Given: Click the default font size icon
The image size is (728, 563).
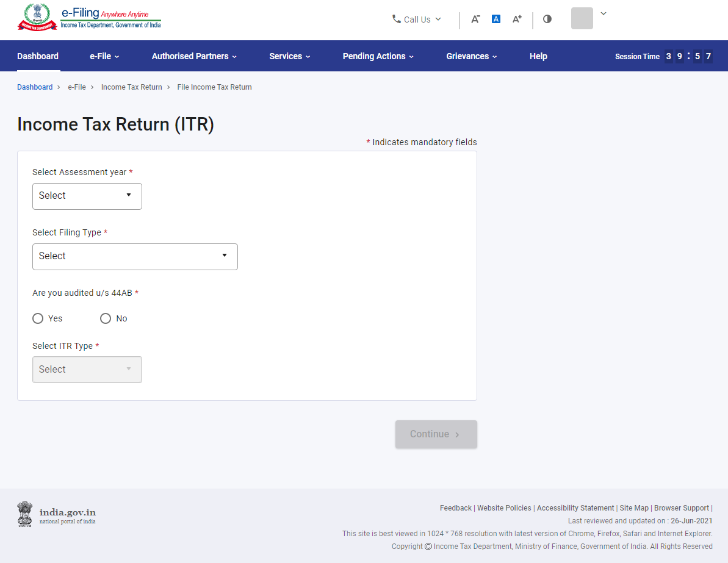Looking at the screenshot, I should coord(496,18).
